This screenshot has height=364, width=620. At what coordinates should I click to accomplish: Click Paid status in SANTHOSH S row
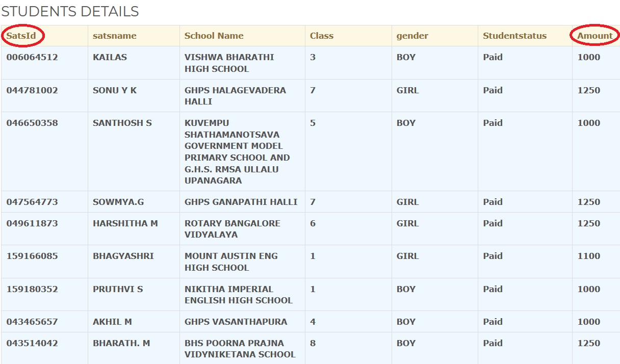pos(493,123)
